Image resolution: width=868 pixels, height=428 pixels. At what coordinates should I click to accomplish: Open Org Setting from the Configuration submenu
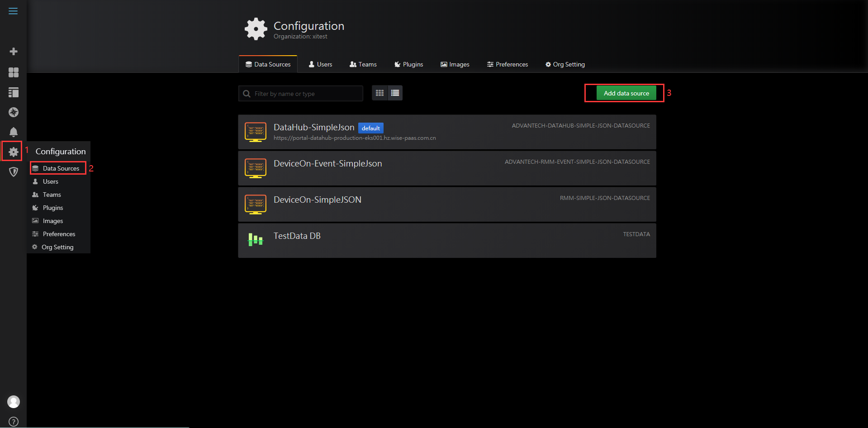(57, 247)
